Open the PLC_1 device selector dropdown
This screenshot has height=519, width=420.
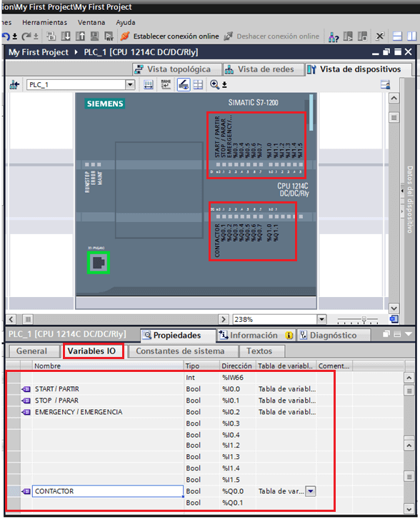(x=130, y=85)
